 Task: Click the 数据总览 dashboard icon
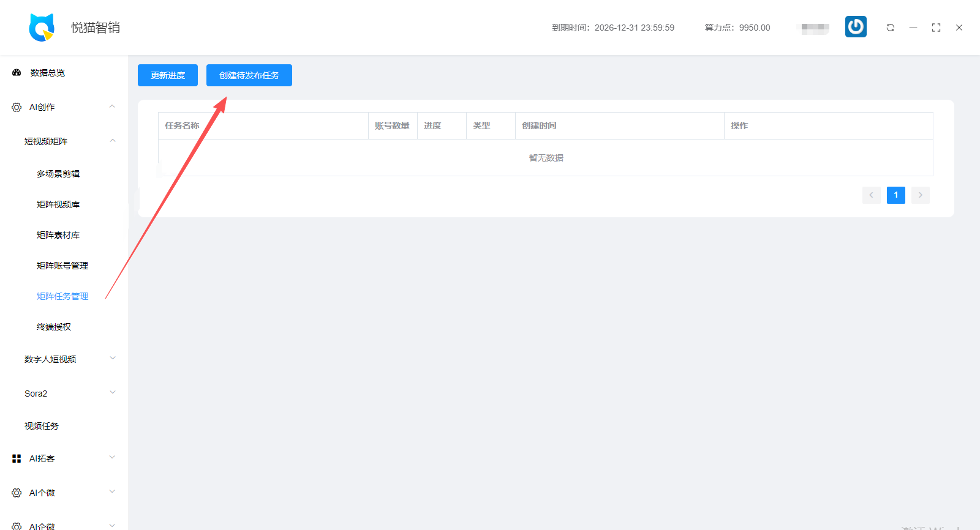17,73
